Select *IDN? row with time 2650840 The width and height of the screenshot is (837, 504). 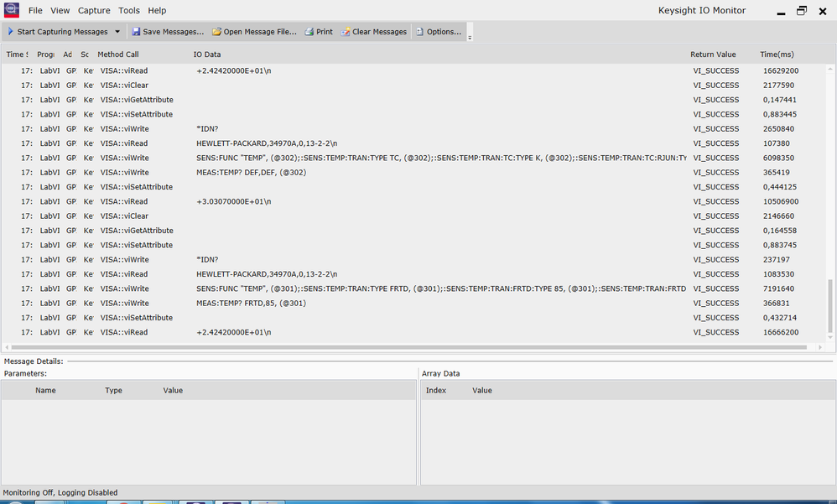click(x=414, y=129)
